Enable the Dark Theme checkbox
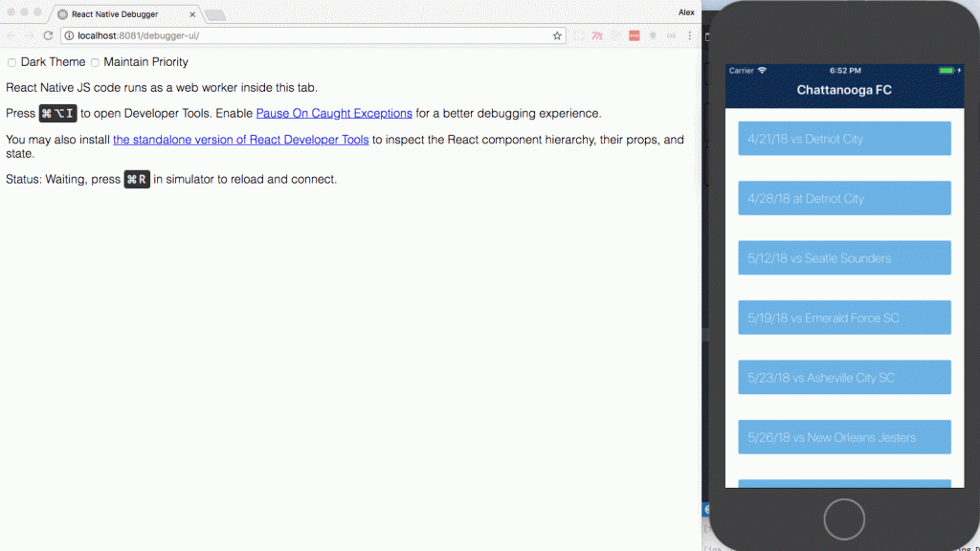Image resolution: width=980 pixels, height=551 pixels. pos(11,61)
